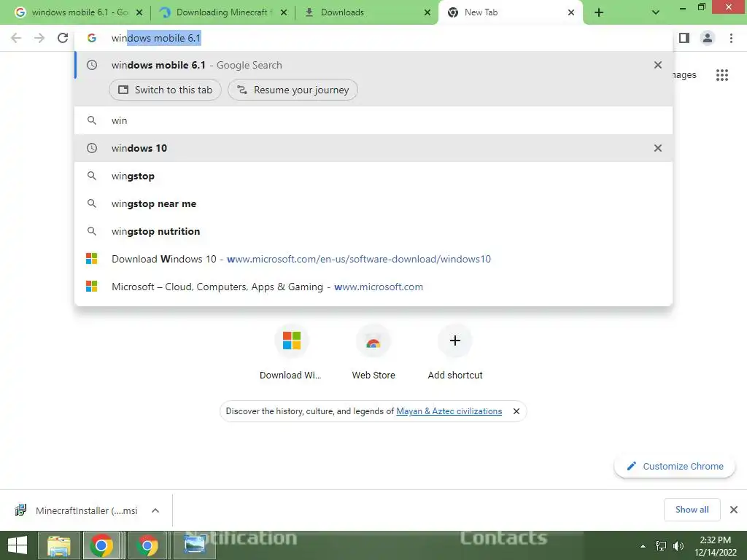The height and width of the screenshot is (560, 747).
Task: Expand the tab search chevron
Action: tap(656, 12)
